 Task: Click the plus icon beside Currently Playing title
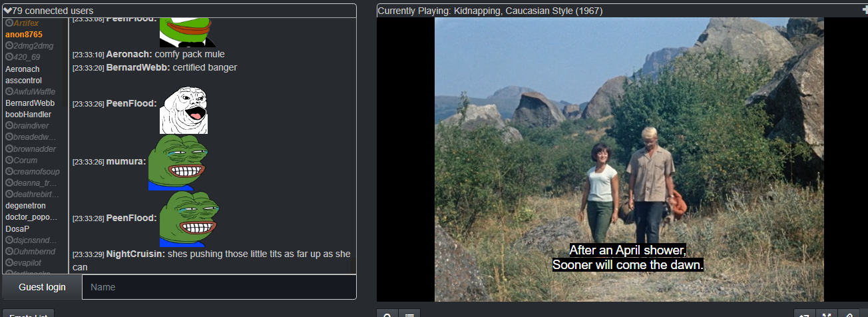coord(864,10)
